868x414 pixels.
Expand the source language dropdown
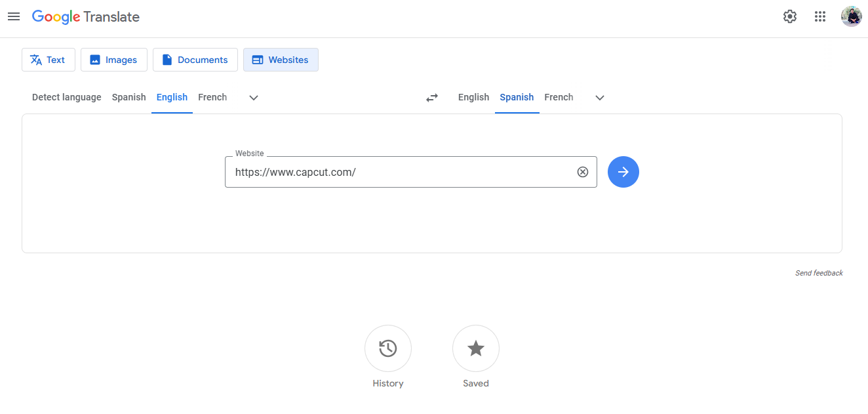tap(253, 97)
